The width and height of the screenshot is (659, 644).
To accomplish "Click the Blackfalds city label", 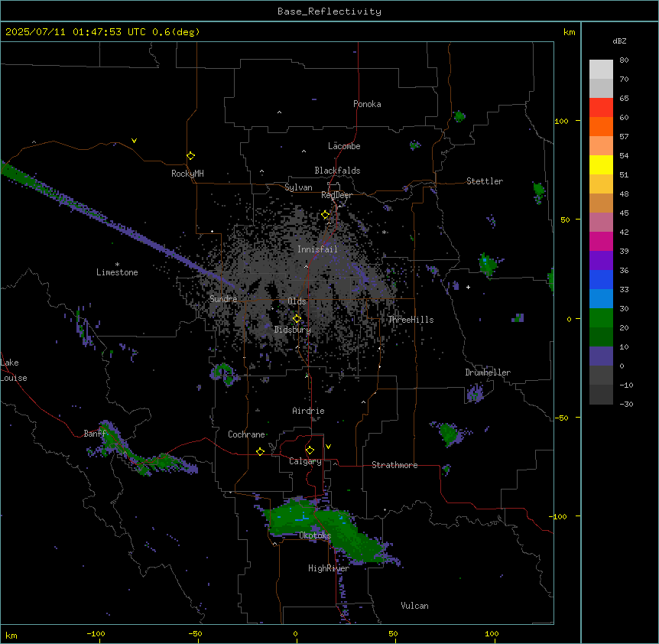I will (x=337, y=171).
